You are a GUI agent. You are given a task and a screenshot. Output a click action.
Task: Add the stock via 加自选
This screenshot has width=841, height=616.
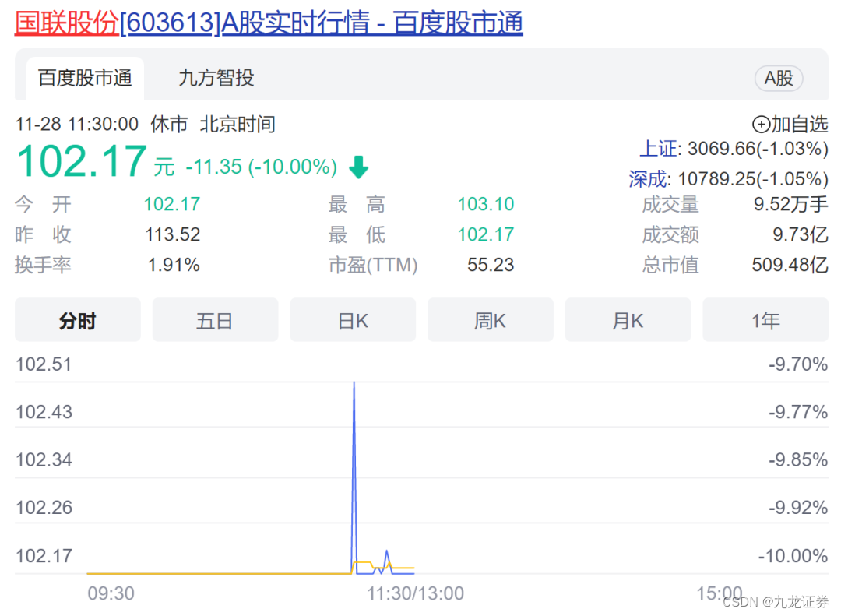[x=790, y=125]
